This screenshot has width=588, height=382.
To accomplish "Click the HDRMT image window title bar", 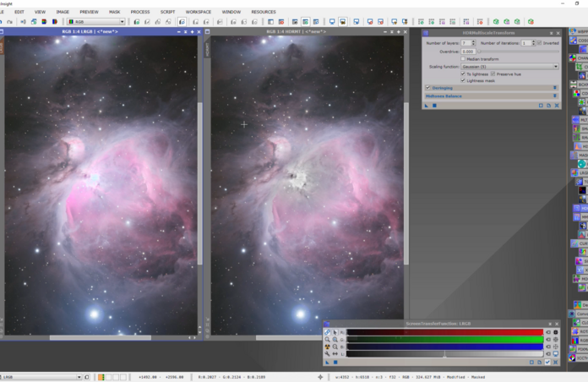I will (x=297, y=31).
